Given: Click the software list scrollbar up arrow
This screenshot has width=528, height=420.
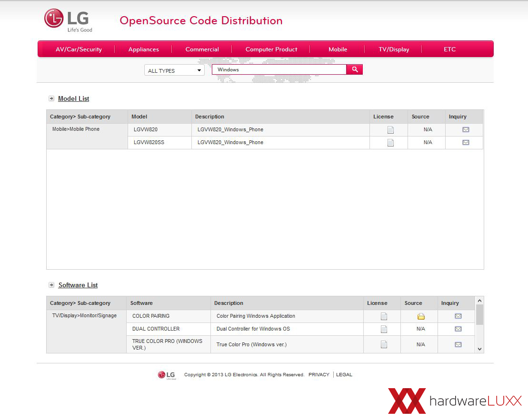Looking at the screenshot, I should [x=479, y=301].
